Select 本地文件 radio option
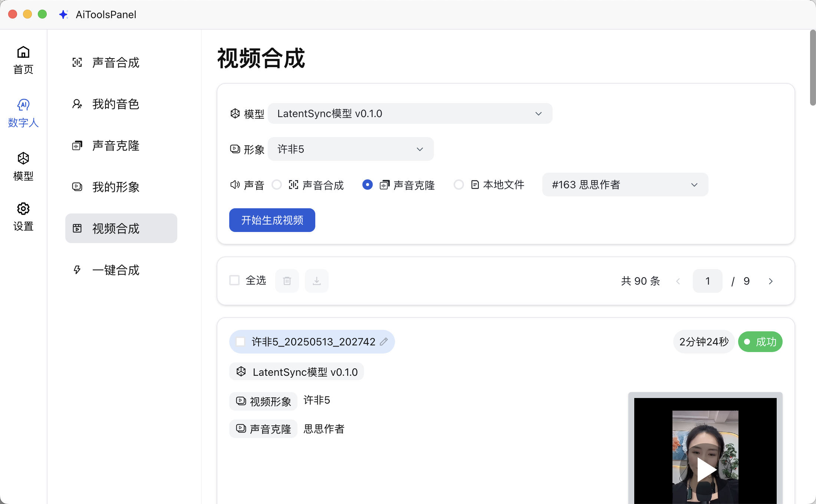Image resolution: width=816 pixels, height=504 pixels. (458, 185)
